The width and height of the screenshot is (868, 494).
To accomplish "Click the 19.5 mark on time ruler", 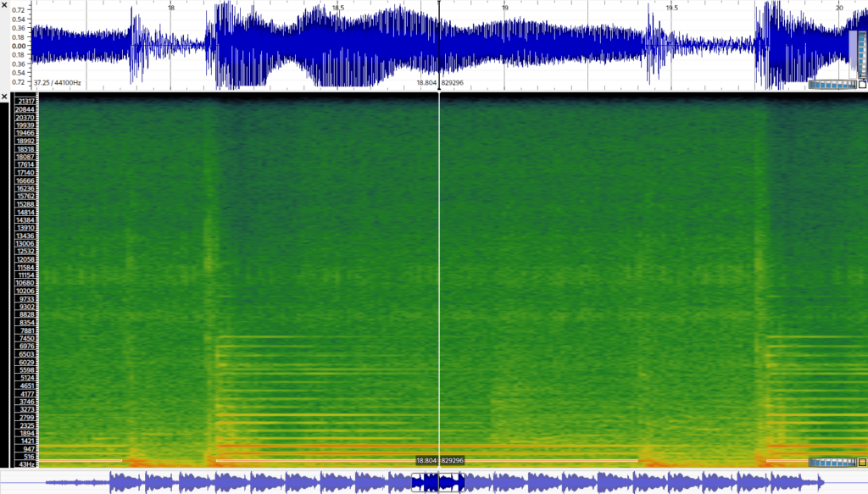I will click(x=671, y=8).
